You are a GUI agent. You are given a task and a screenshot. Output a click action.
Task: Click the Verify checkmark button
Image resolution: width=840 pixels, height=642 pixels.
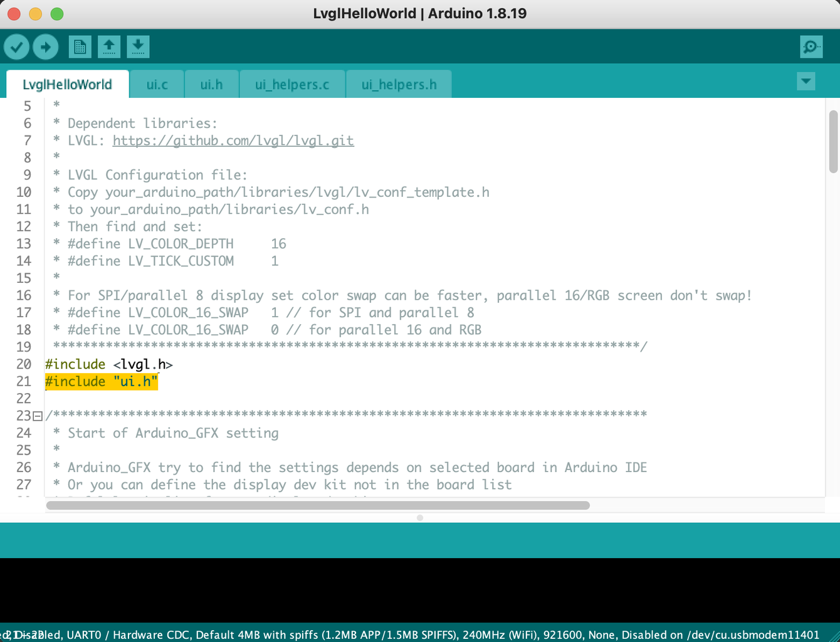point(17,47)
